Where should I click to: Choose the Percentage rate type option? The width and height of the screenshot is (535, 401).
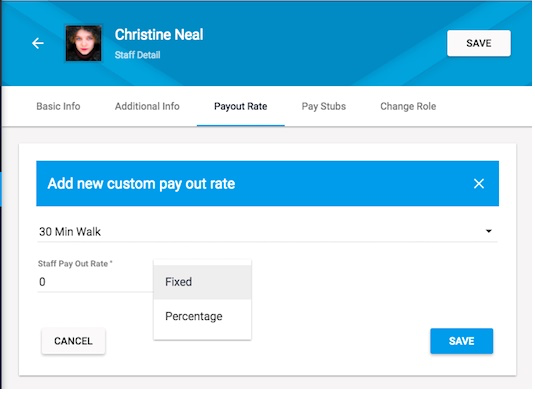[202, 316]
